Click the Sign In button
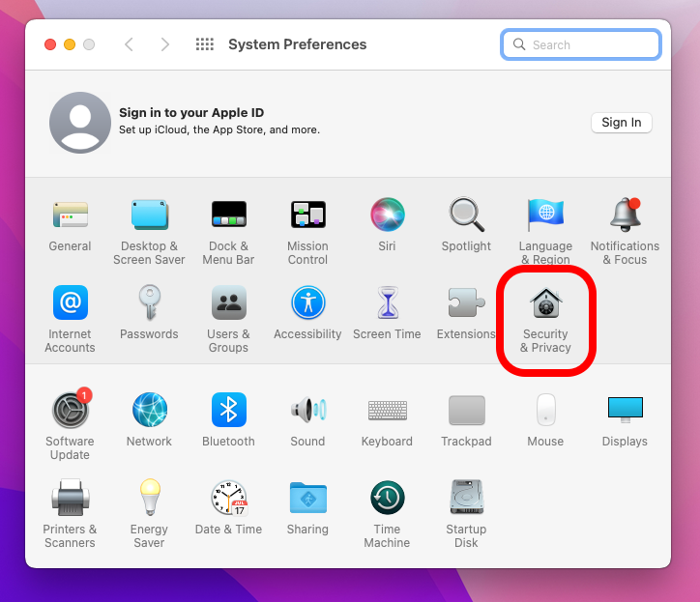Image resolution: width=700 pixels, height=602 pixels. [x=621, y=123]
